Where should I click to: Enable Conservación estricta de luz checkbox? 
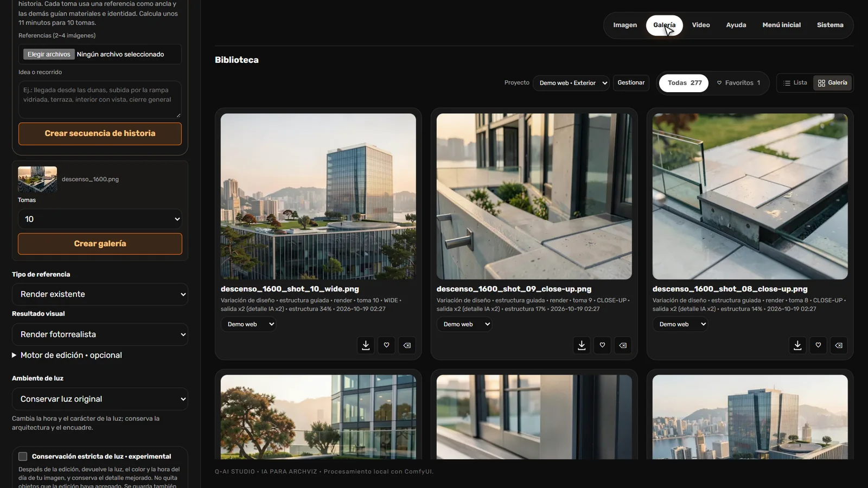[x=23, y=457]
